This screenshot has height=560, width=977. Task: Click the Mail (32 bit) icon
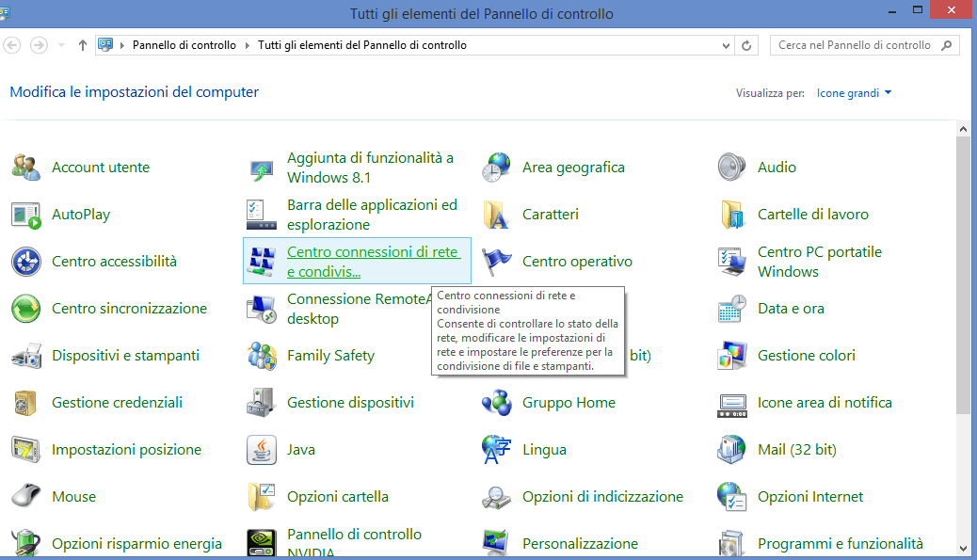[x=732, y=450]
